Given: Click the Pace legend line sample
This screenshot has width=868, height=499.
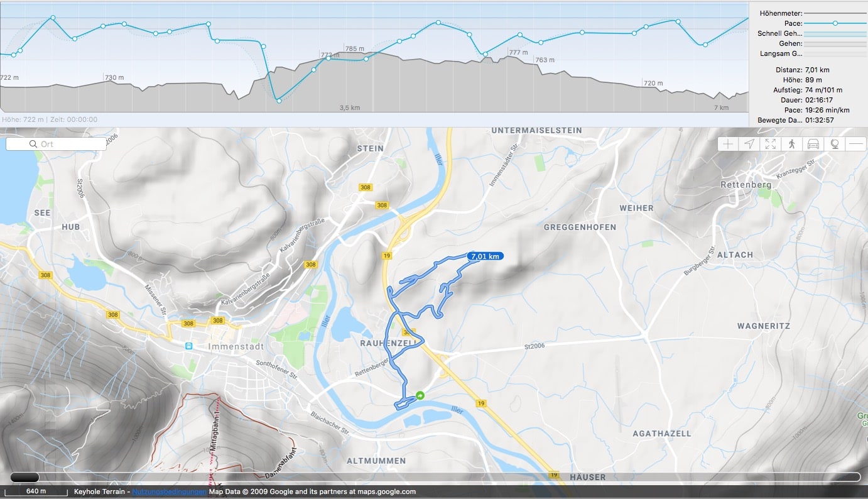Looking at the screenshot, I should coord(835,23).
